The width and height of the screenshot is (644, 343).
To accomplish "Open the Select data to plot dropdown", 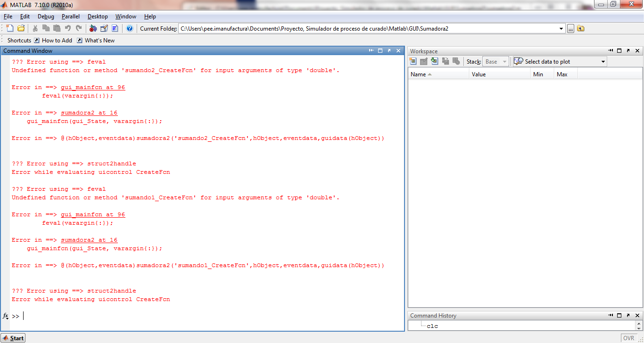I will [x=603, y=62].
